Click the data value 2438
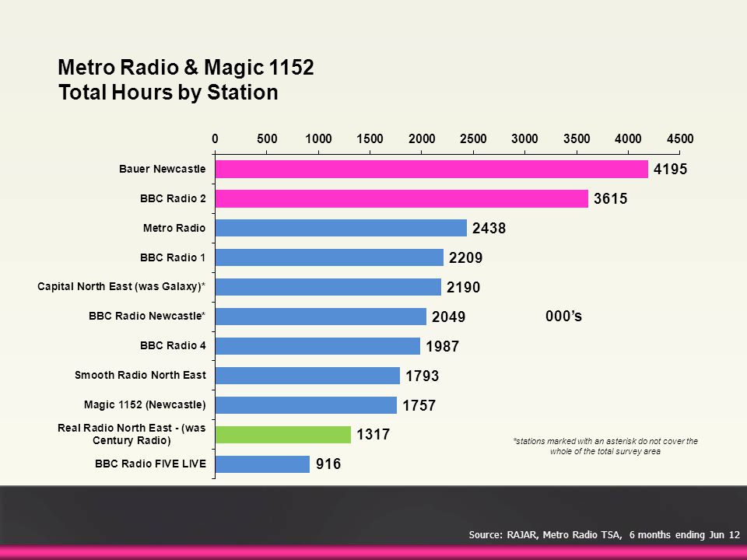 (x=489, y=228)
